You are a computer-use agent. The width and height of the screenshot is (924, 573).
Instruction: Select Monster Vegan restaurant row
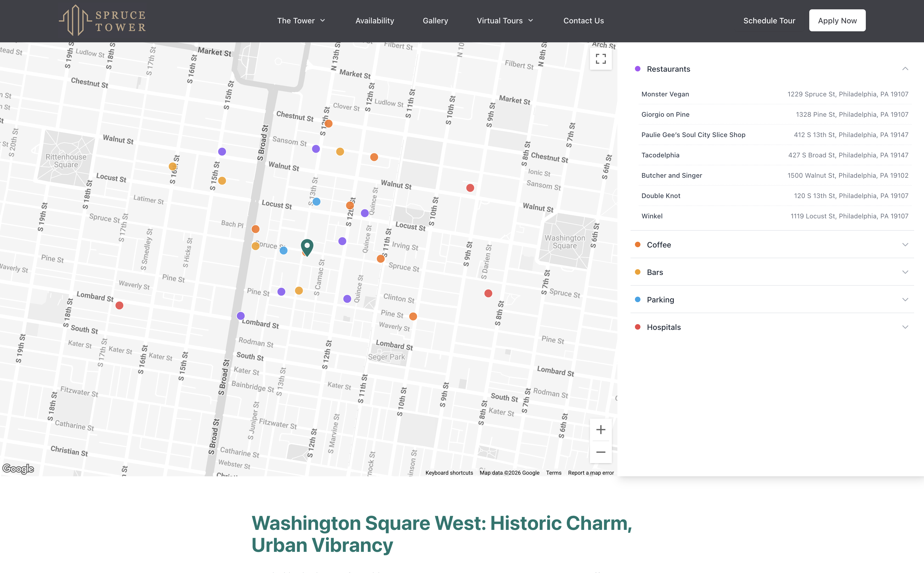coord(775,94)
